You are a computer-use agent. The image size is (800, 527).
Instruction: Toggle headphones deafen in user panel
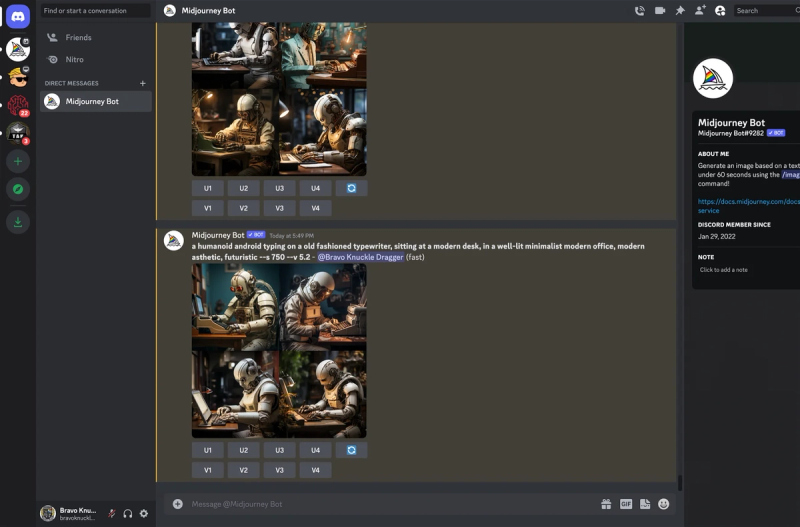tap(128, 513)
